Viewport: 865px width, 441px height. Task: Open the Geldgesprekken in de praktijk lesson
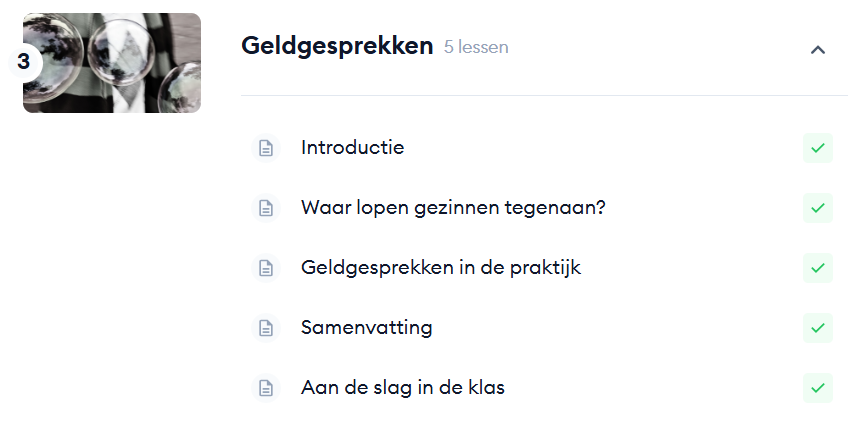pyautogui.click(x=440, y=268)
